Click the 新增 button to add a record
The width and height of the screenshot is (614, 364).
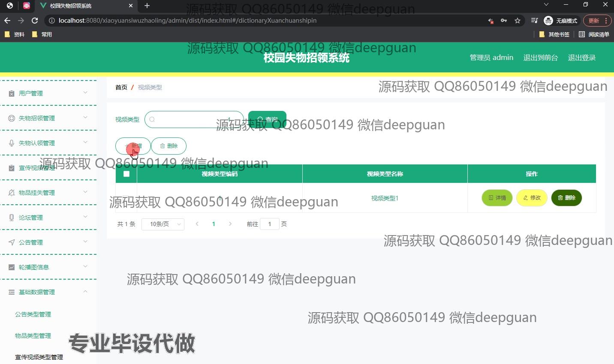click(133, 146)
